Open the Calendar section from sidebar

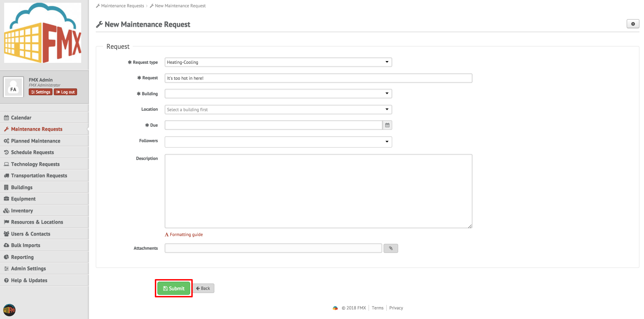click(21, 117)
